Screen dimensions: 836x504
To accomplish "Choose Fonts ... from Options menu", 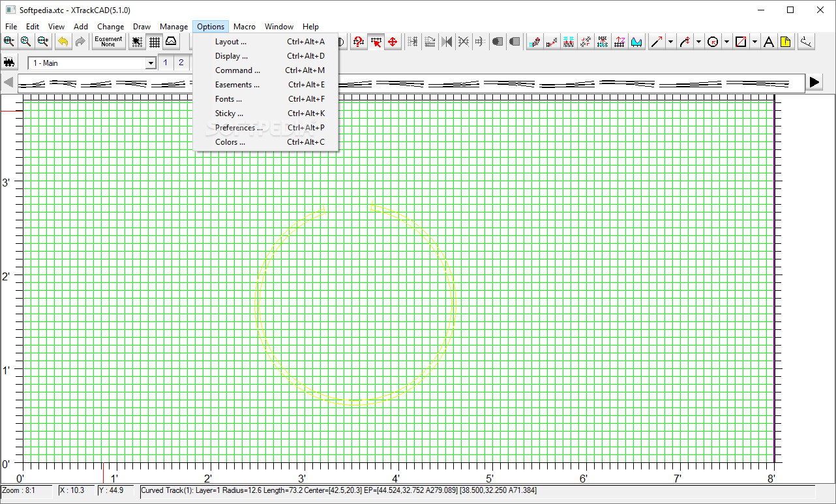I will click(266, 99).
